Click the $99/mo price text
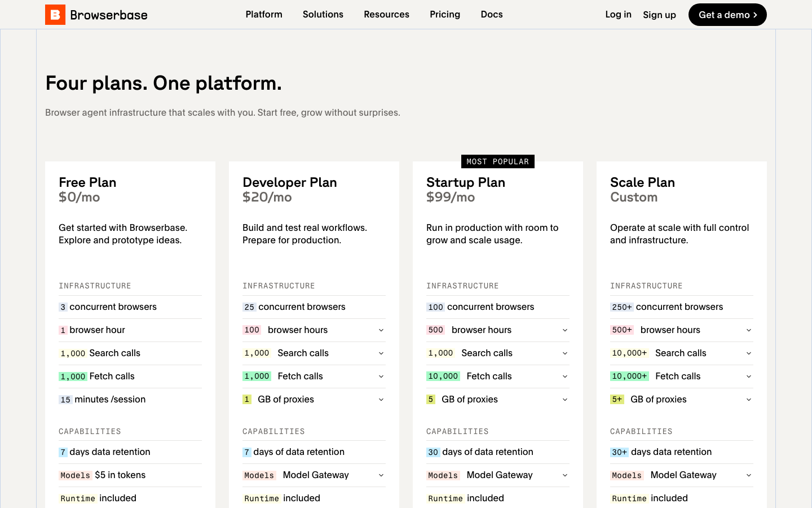The height and width of the screenshot is (508, 812). (x=451, y=197)
